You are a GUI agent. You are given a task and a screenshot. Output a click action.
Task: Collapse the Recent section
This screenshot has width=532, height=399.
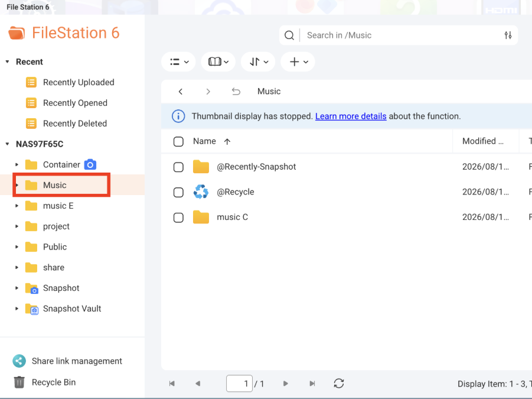7,62
